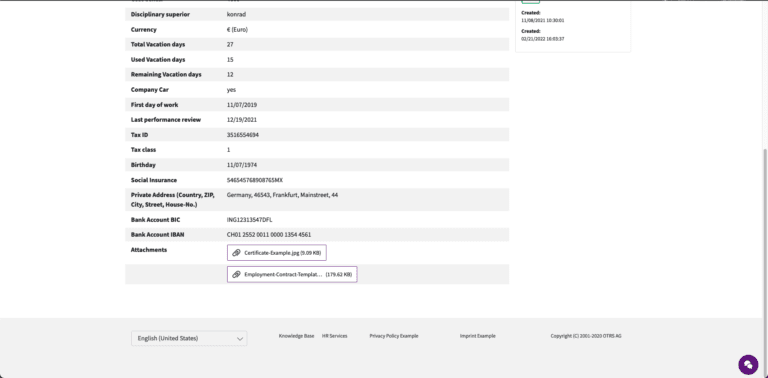
Task: Open the Imprint Example link
Action: pyautogui.click(x=478, y=336)
